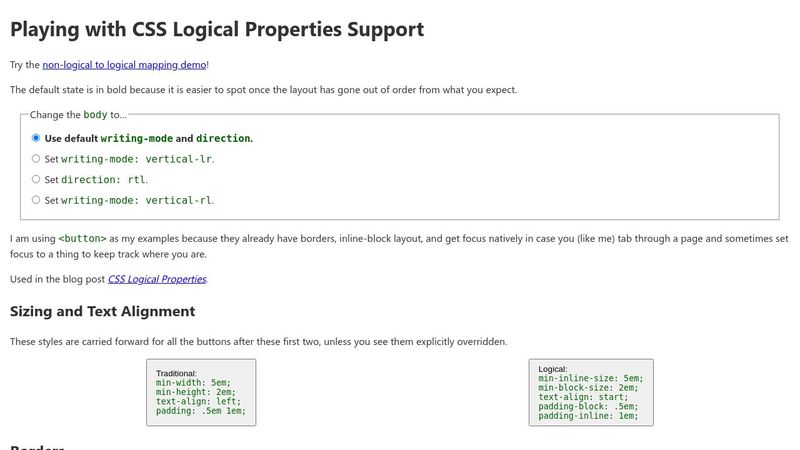Select the default writing-mode and direction radio
Screen dimensions: 800x450
coord(36,138)
